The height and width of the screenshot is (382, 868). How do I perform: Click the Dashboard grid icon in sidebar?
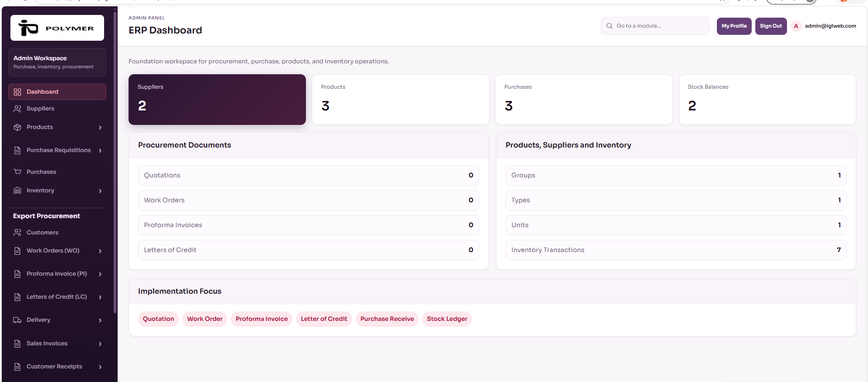coord(17,92)
